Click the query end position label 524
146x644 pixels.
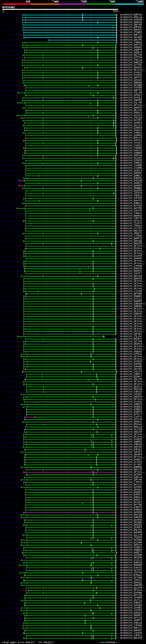(115, 11)
